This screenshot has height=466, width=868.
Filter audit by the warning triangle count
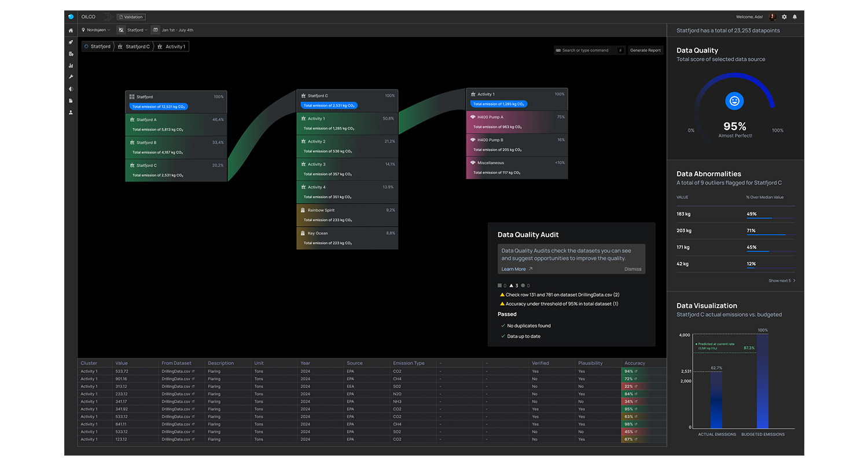click(x=513, y=286)
